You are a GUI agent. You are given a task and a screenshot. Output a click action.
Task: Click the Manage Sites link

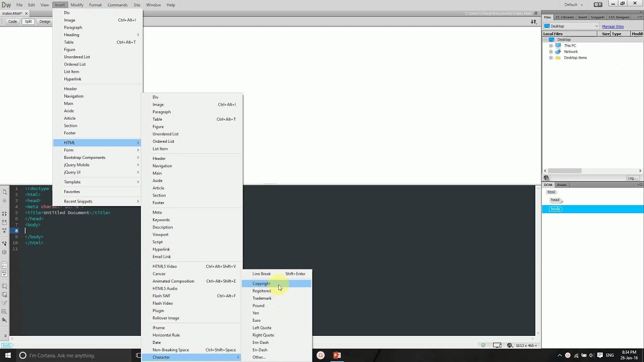(x=613, y=26)
